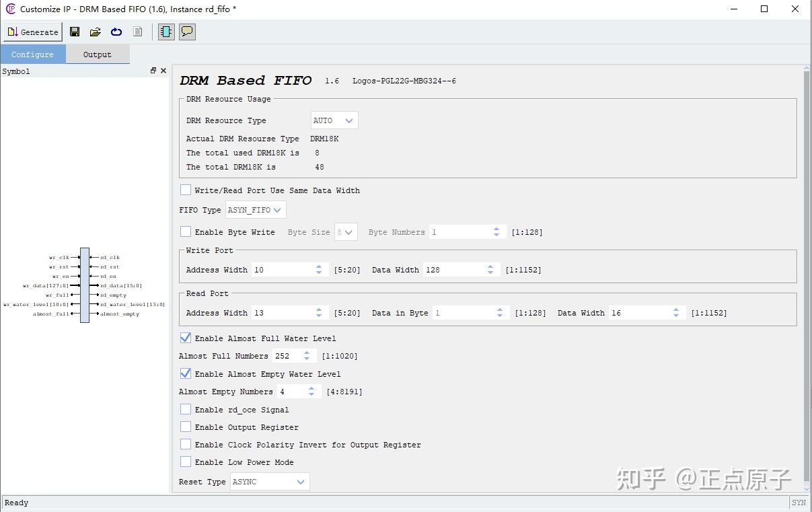Switch to the Output tab
Image resolution: width=812 pixels, height=512 pixels.
click(97, 54)
